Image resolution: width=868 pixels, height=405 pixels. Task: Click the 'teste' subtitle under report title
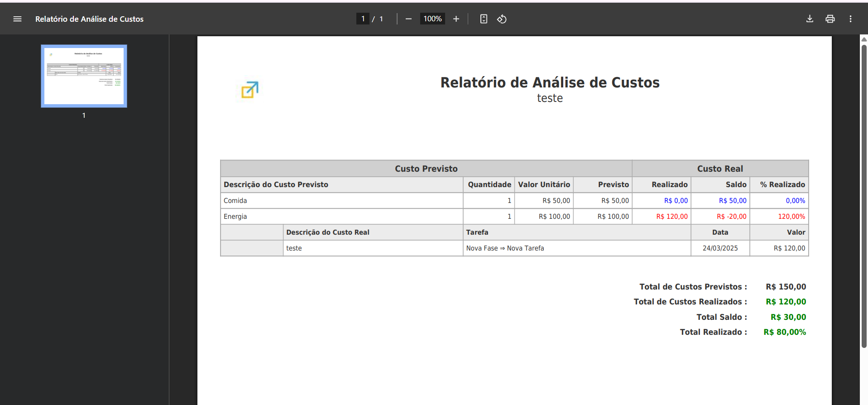click(550, 98)
